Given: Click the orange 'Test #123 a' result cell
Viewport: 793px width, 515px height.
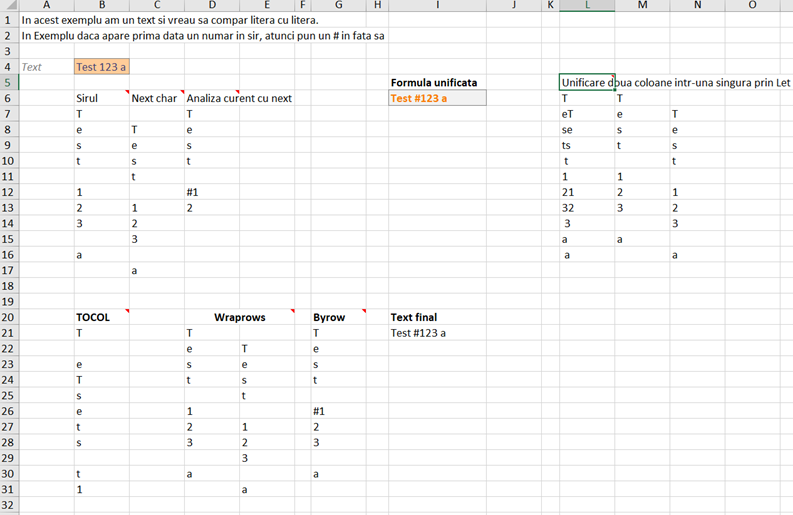Looking at the screenshot, I should [x=437, y=98].
